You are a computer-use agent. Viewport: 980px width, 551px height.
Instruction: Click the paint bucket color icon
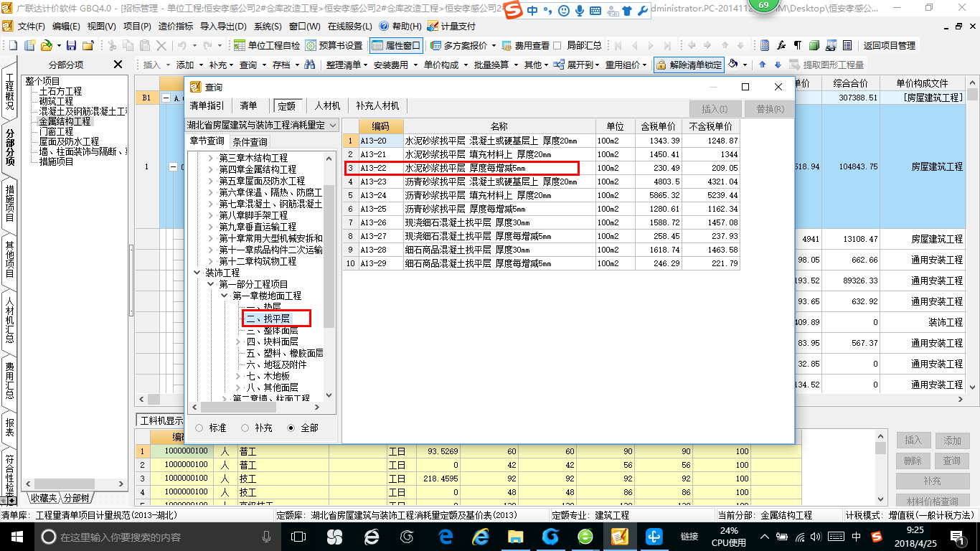pos(733,65)
